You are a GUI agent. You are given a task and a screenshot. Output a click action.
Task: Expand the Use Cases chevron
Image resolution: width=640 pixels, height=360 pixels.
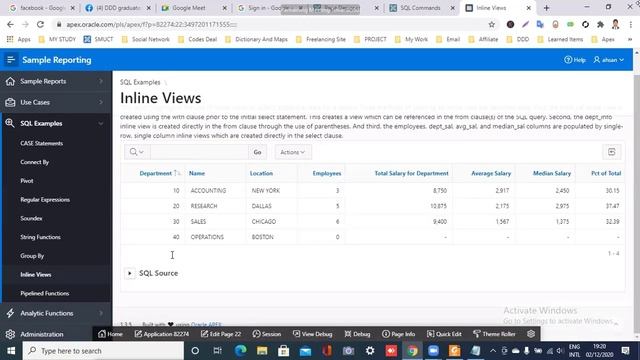click(x=101, y=102)
